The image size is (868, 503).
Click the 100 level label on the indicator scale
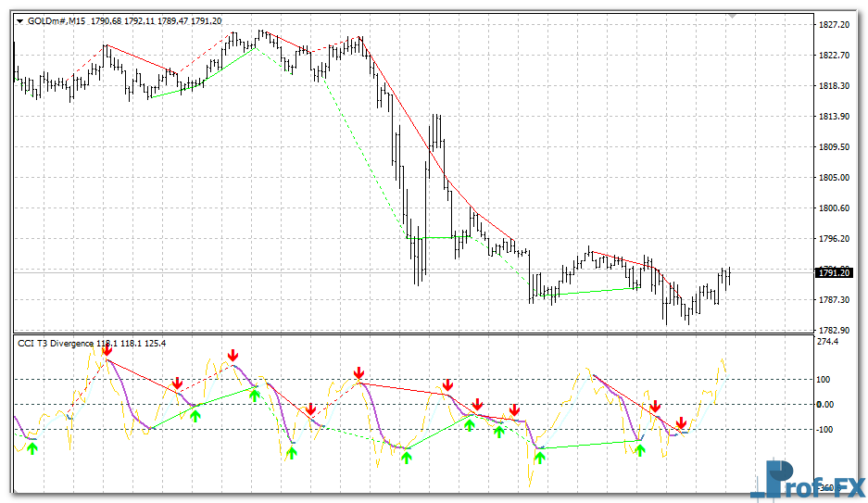tap(824, 379)
